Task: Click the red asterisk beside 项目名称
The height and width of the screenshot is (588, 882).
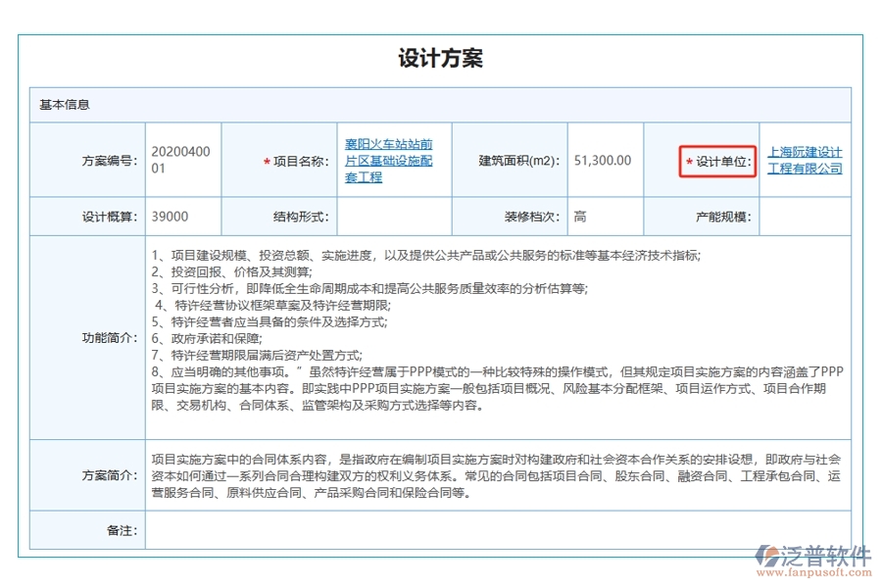Action: pyautogui.click(x=266, y=160)
